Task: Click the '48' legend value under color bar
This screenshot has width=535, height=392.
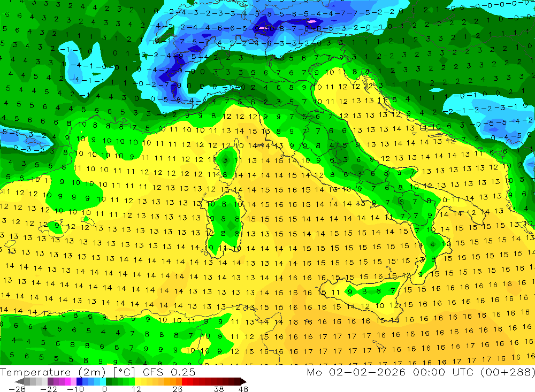Action: [x=243, y=389]
